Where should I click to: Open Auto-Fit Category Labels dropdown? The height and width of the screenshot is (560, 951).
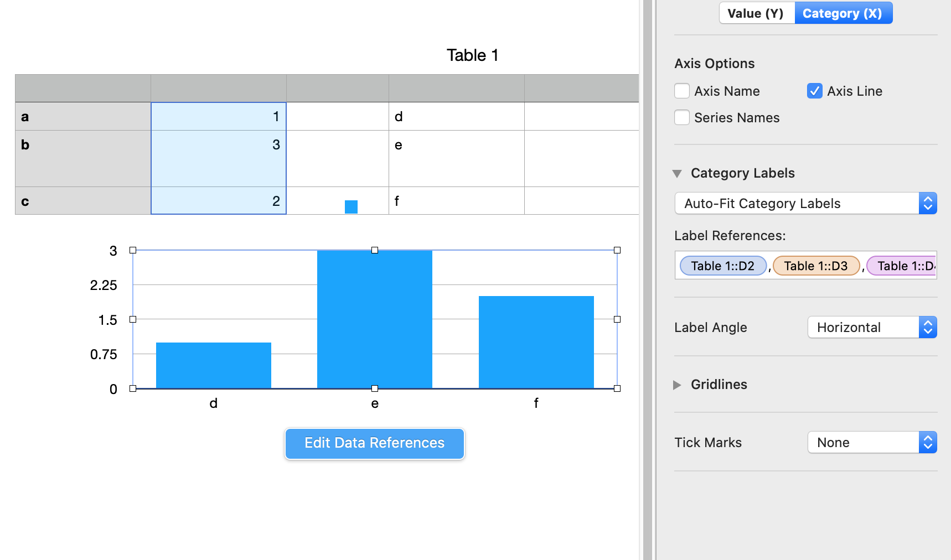tap(805, 204)
